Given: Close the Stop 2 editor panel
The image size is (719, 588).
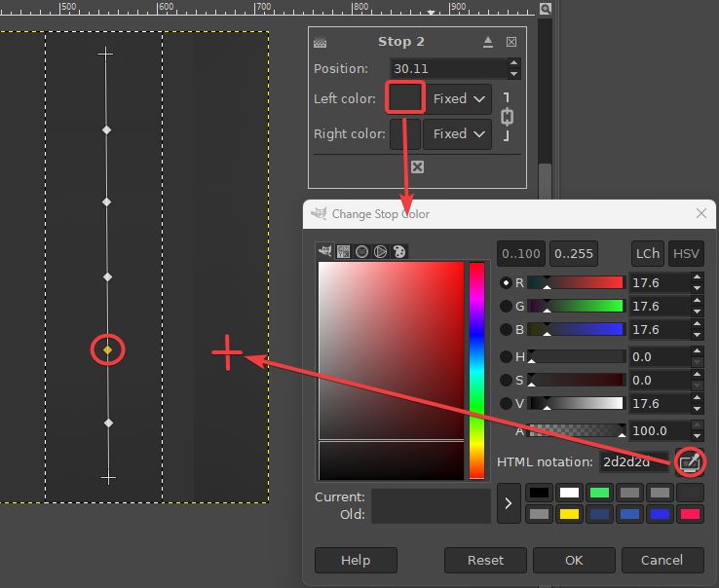Looking at the screenshot, I should tap(511, 42).
